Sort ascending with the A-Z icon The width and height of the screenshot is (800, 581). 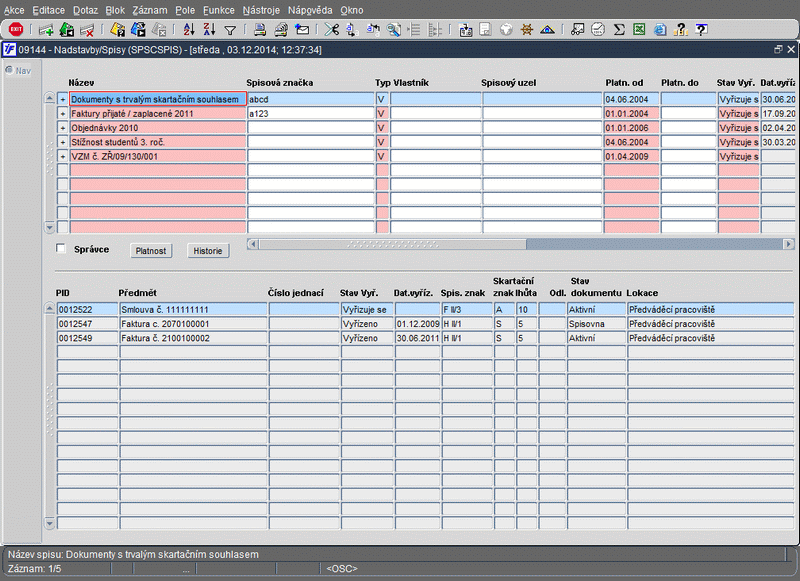click(x=190, y=30)
